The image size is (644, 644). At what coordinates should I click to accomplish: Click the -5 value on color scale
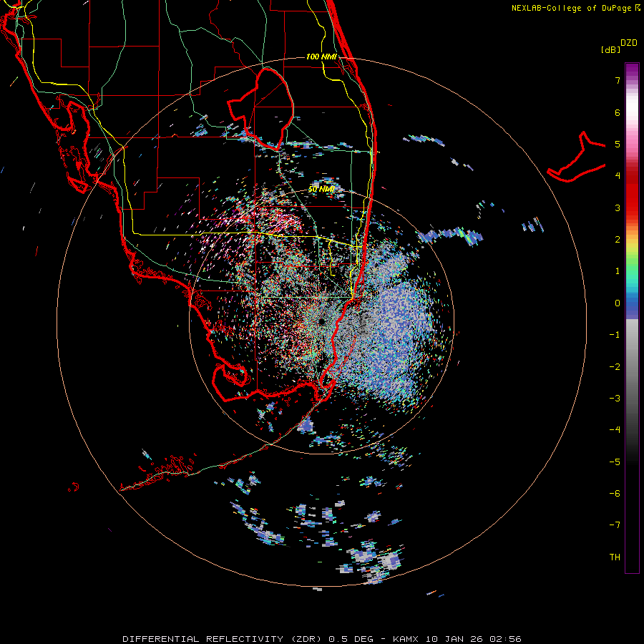click(x=615, y=462)
